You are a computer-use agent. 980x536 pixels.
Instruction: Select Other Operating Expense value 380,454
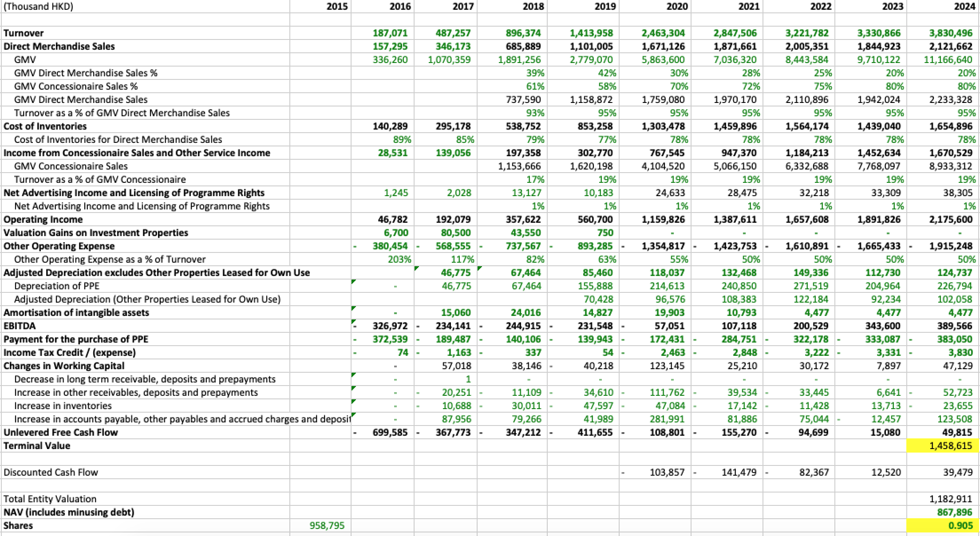point(390,246)
